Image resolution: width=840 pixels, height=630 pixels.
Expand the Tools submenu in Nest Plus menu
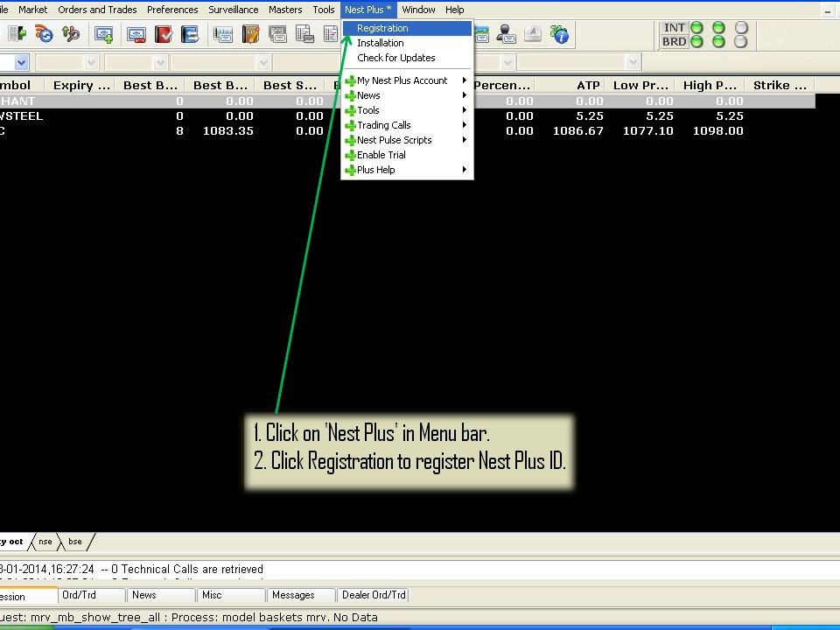click(x=407, y=110)
